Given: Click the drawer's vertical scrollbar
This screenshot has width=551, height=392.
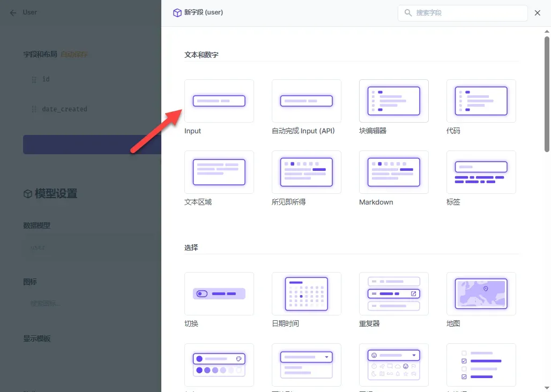Looking at the screenshot, I should 547,94.
